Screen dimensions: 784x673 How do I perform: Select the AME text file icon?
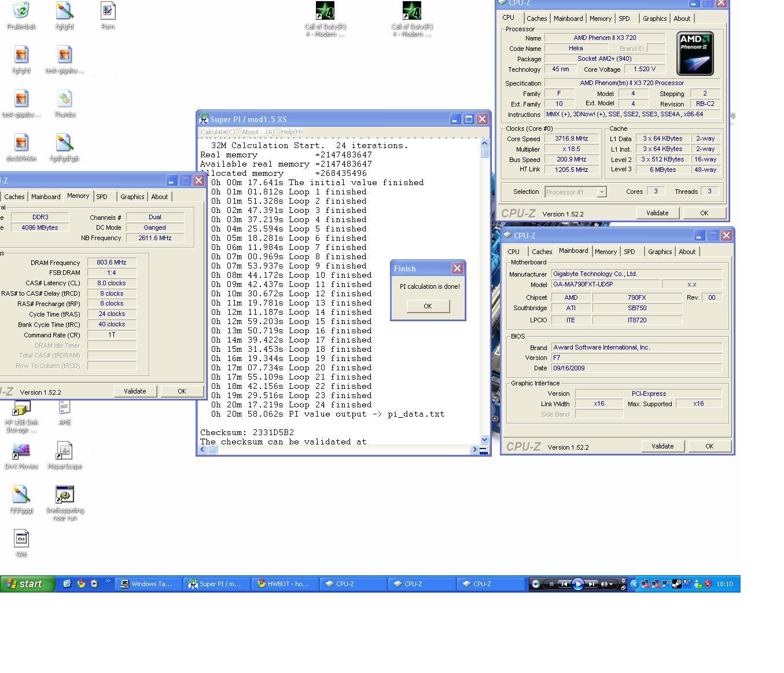65,407
